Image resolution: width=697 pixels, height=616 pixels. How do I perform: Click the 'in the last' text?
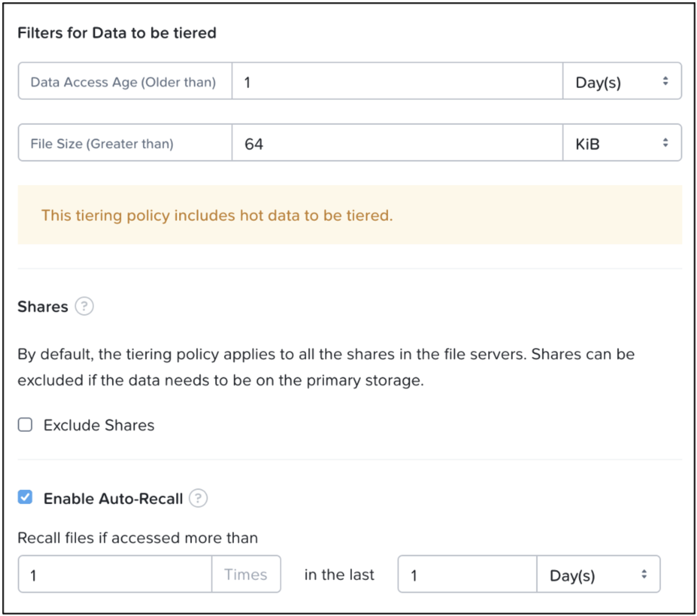(339, 575)
